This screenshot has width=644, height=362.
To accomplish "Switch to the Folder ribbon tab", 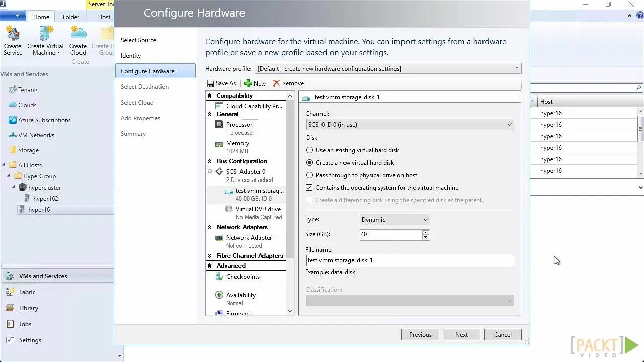I will [x=71, y=17].
